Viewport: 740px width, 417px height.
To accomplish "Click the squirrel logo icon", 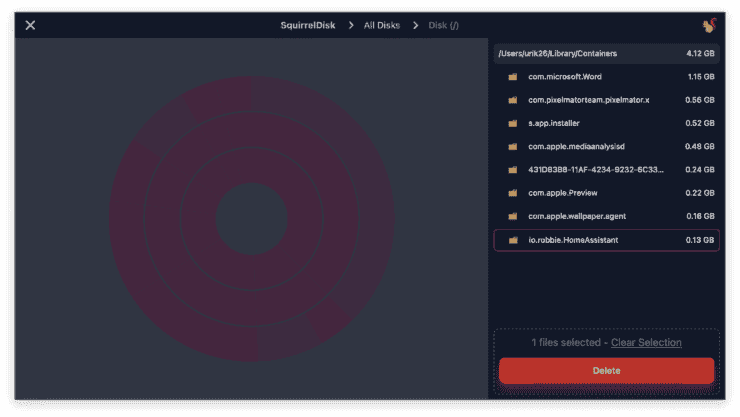I will 710,25.
